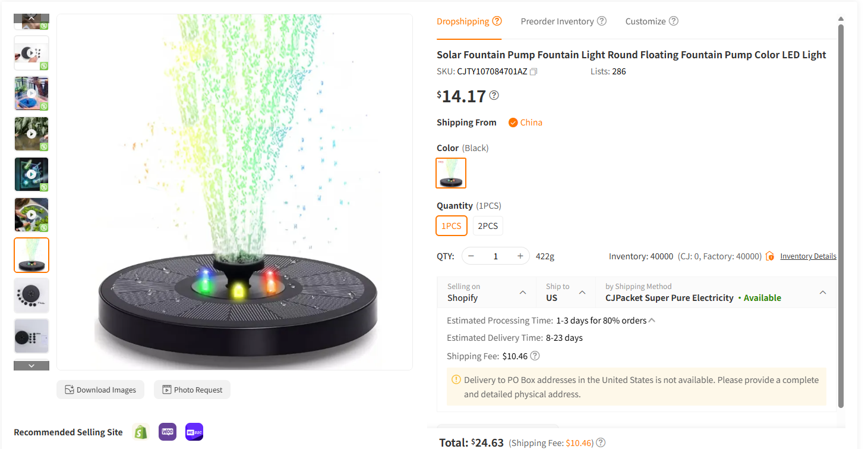Click the orange factory warehouse icon near inventory
This screenshot has width=868, height=449.
[x=769, y=256]
